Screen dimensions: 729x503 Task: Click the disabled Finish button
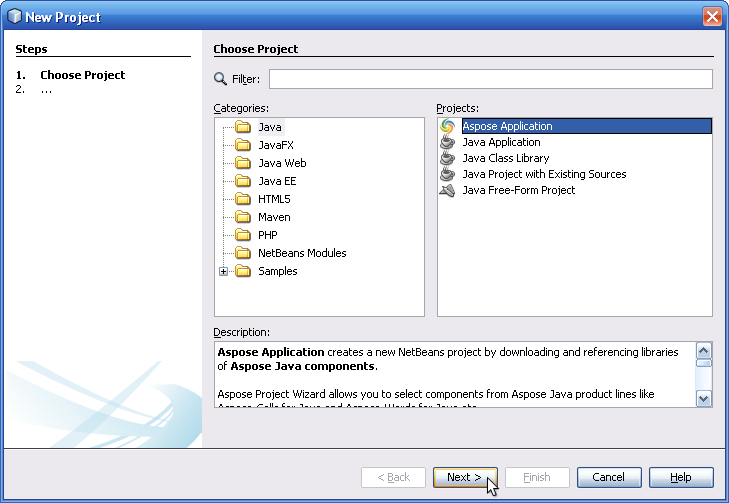point(537,477)
